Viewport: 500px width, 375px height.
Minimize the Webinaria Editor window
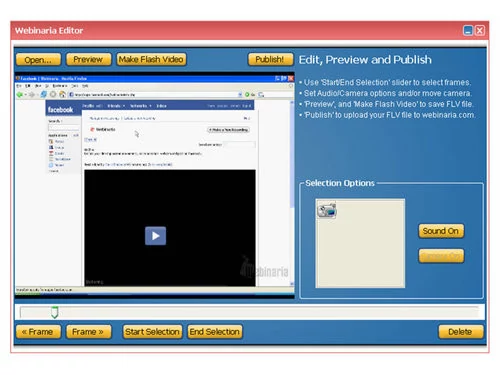click(468, 31)
